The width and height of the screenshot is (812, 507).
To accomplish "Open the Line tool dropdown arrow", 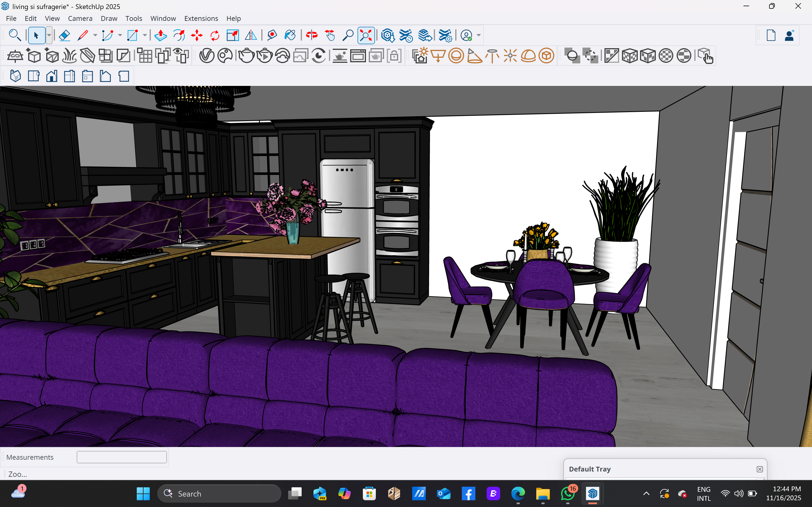I will pyautogui.click(x=95, y=35).
